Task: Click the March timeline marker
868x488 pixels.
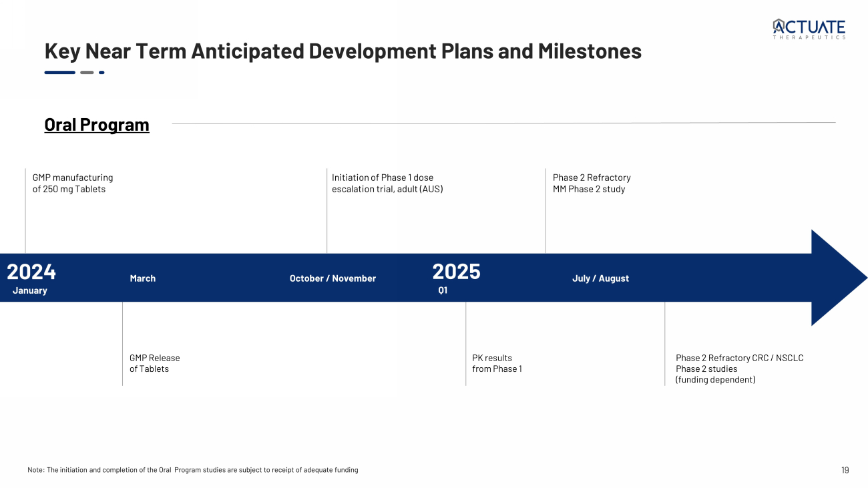Action: click(142, 278)
